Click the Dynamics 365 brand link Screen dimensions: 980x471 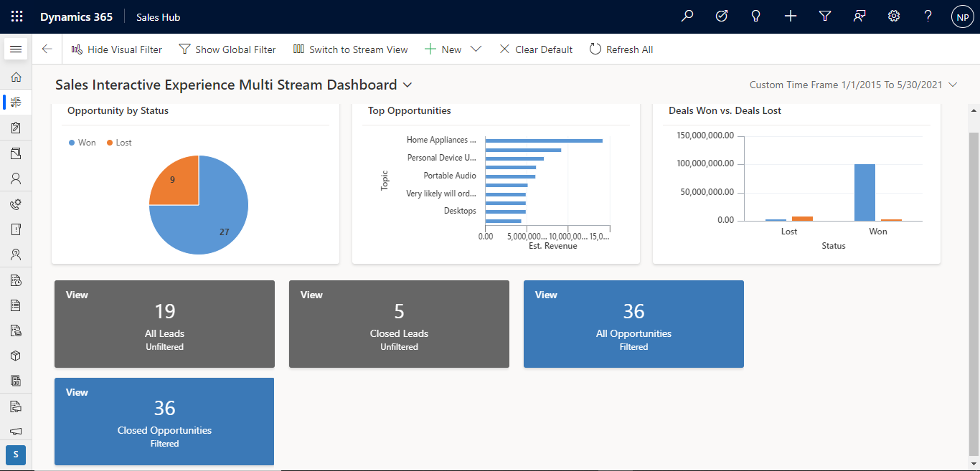tap(76, 16)
